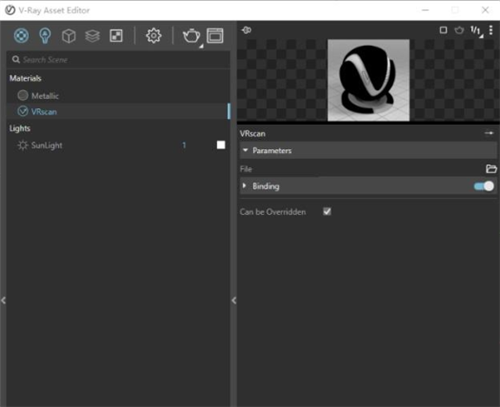
Task: Open the Textures checker icon
Action: [116, 36]
